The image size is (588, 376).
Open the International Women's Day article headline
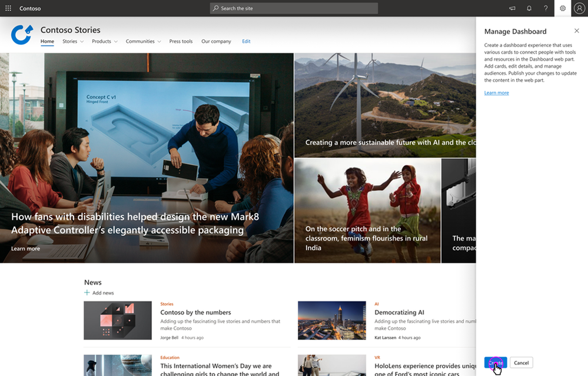point(220,370)
